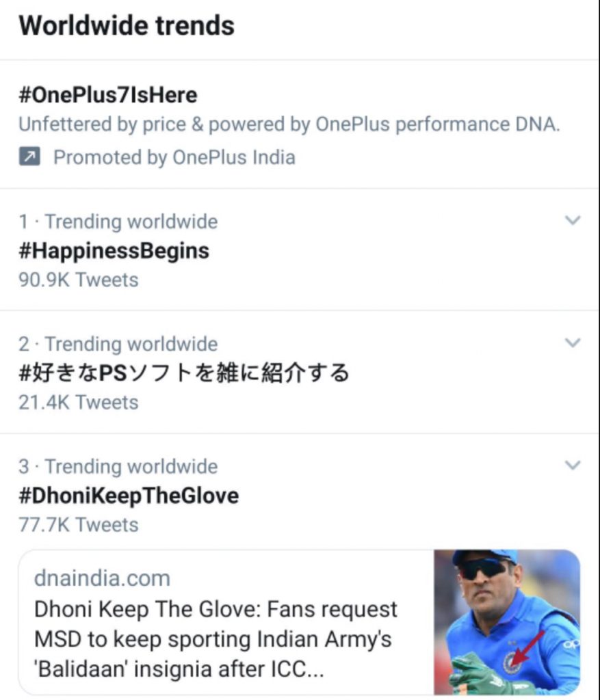
Task: Select the Japanese #好きなPSソフトを雑に紹介する hashtag
Action: tap(183, 373)
